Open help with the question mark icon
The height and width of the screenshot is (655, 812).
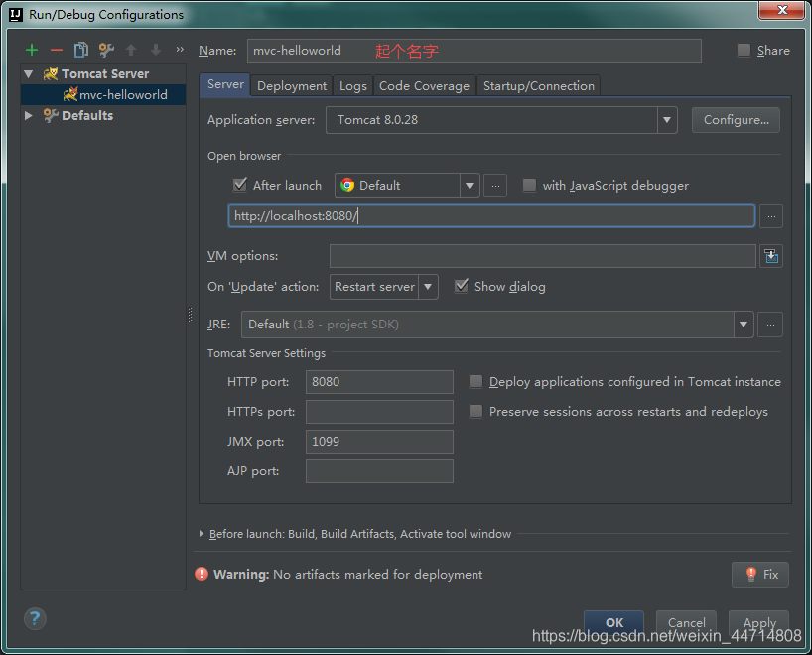[x=35, y=618]
